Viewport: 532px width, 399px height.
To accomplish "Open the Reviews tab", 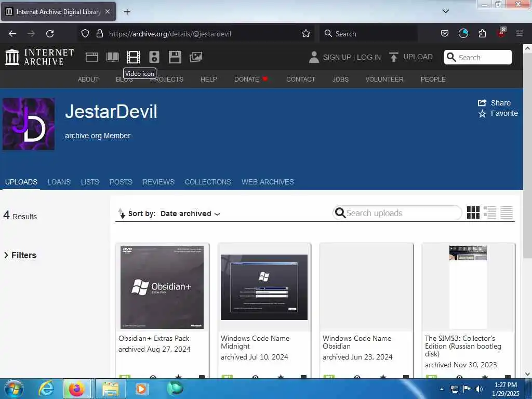I will pos(158,182).
